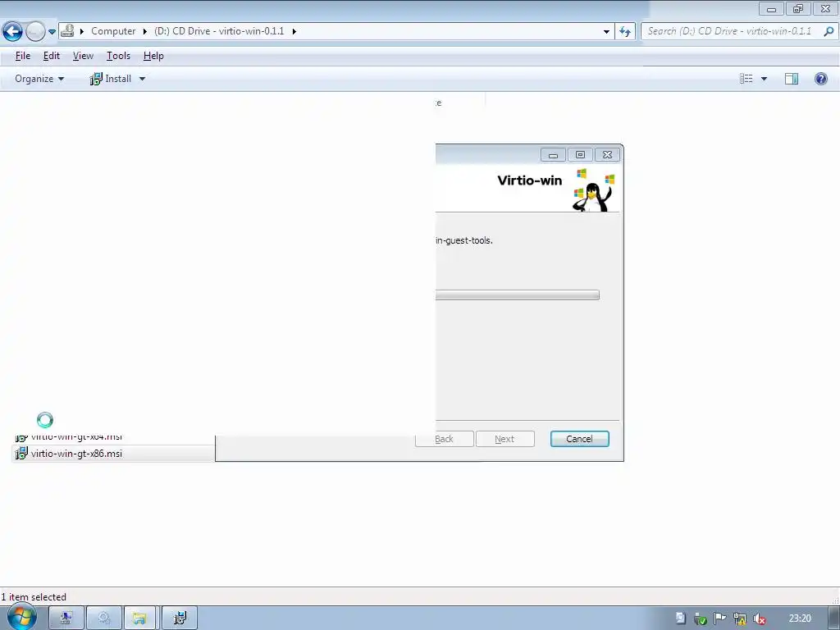840x630 pixels.
Task: Open the gear icon on the taskbar
Action: point(104,618)
